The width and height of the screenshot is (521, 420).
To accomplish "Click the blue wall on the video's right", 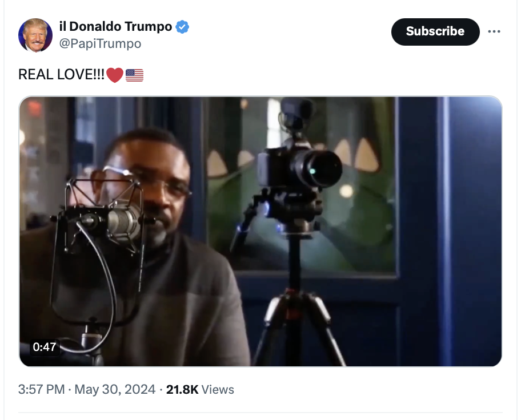I will pyautogui.click(x=475, y=232).
